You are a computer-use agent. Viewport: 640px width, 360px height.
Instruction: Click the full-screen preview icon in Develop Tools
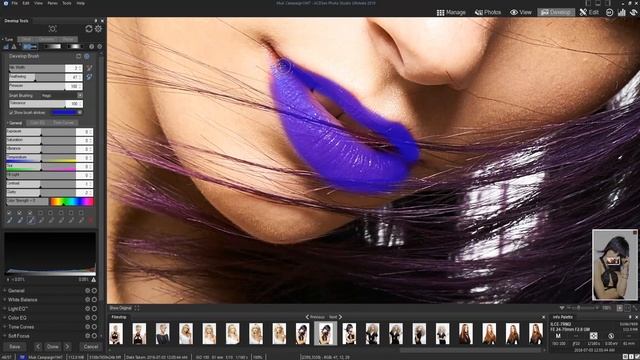click(53, 29)
